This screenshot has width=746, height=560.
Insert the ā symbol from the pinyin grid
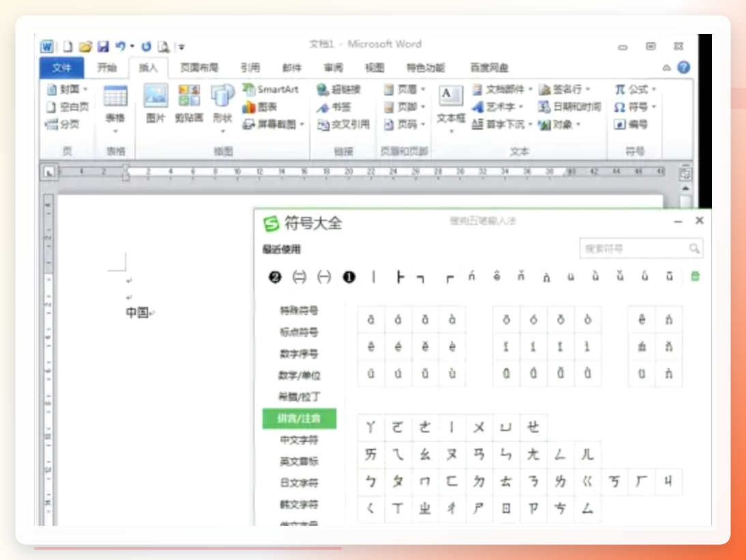click(371, 319)
